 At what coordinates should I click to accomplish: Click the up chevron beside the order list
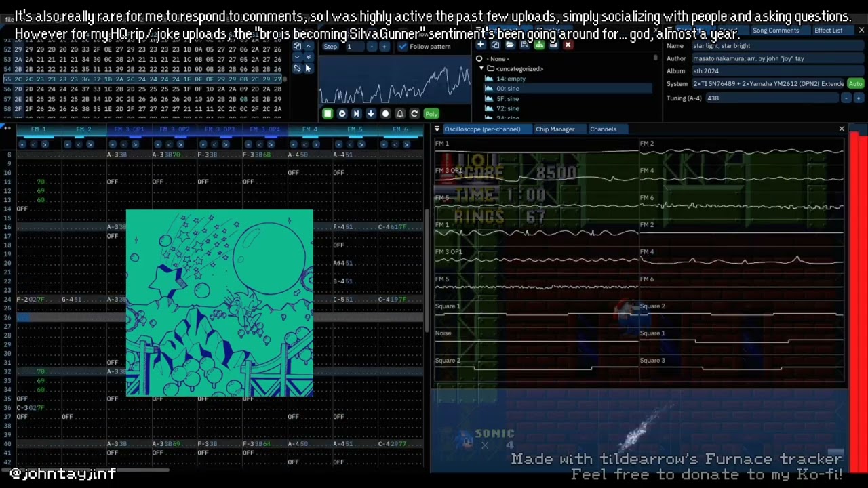tap(309, 46)
